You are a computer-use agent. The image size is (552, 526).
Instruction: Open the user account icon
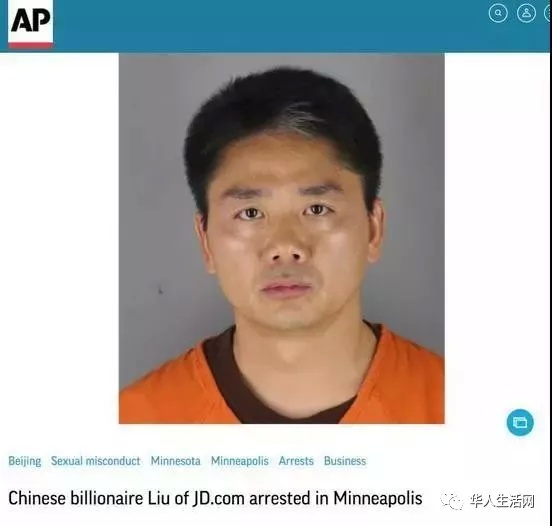click(526, 13)
